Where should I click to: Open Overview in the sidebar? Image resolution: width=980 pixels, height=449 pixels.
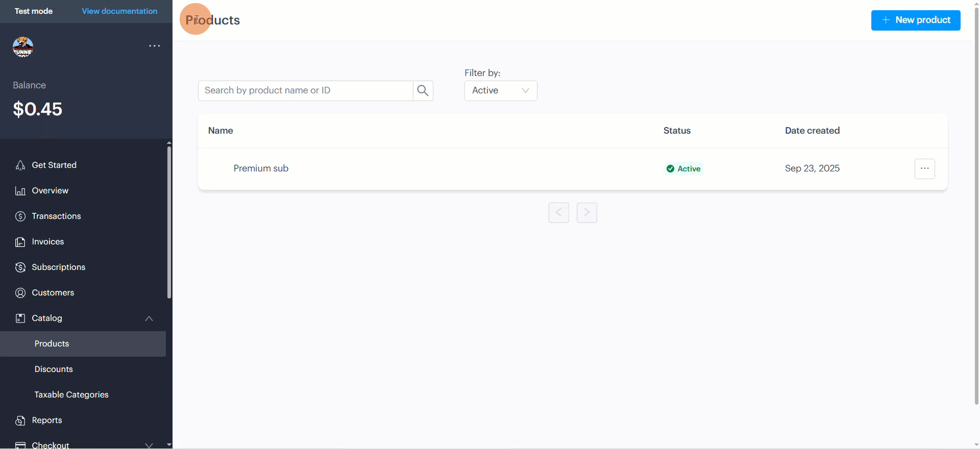[x=50, y=191]
